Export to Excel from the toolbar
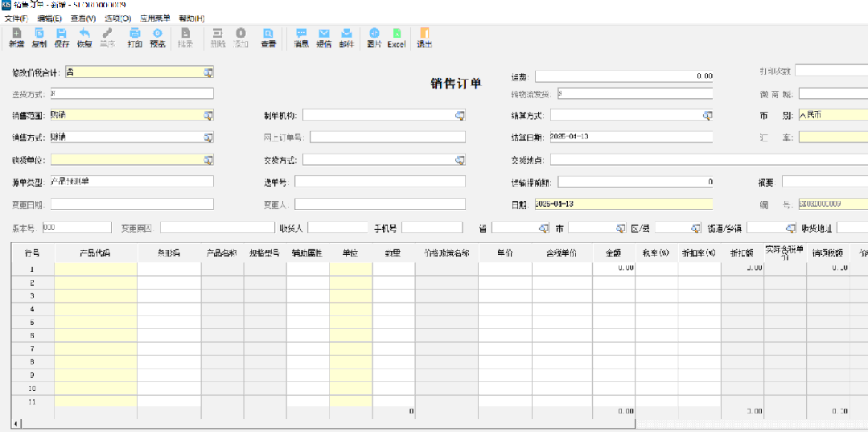This screenshot has width=868, height=432. [x=397, y=38]
